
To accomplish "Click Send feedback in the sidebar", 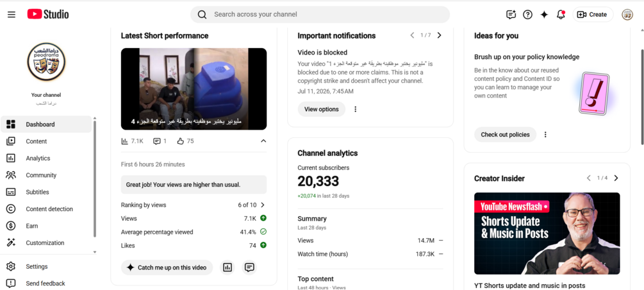I will point(46,284).
